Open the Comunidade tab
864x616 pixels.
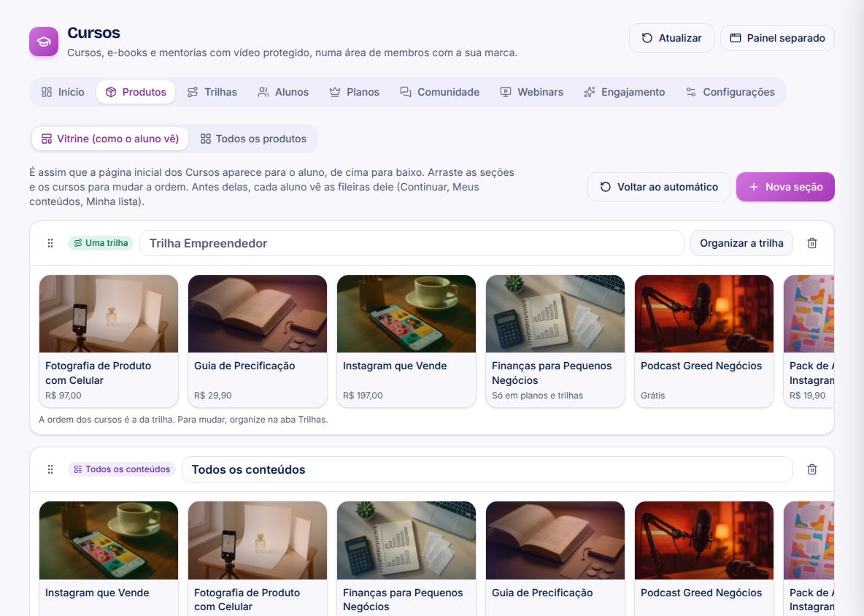pos(440,92)
